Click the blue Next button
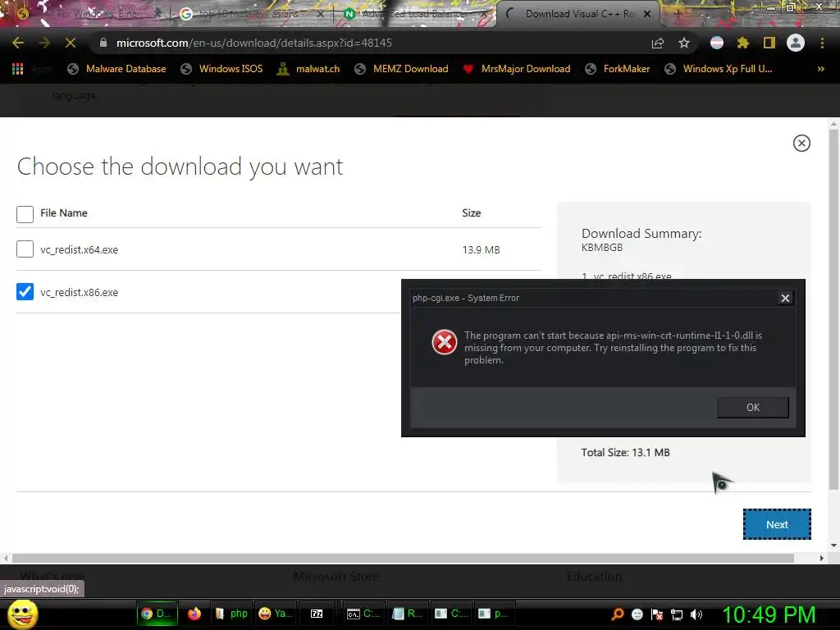The image size is (840, 630). tap(777, 524)
